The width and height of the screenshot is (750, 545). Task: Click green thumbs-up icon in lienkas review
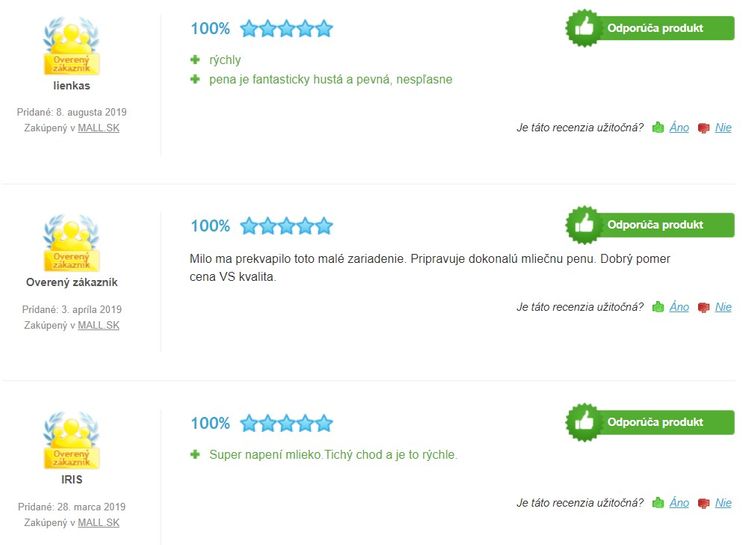pos(658,128)
